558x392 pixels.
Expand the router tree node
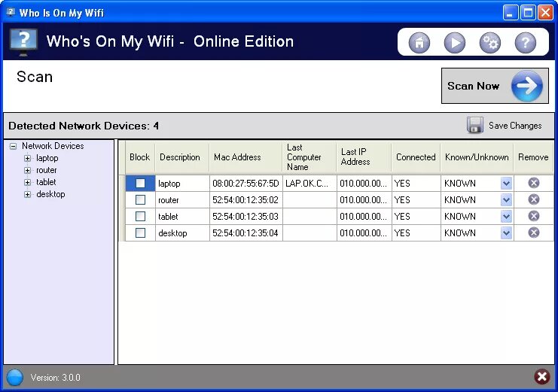point(27,170)
